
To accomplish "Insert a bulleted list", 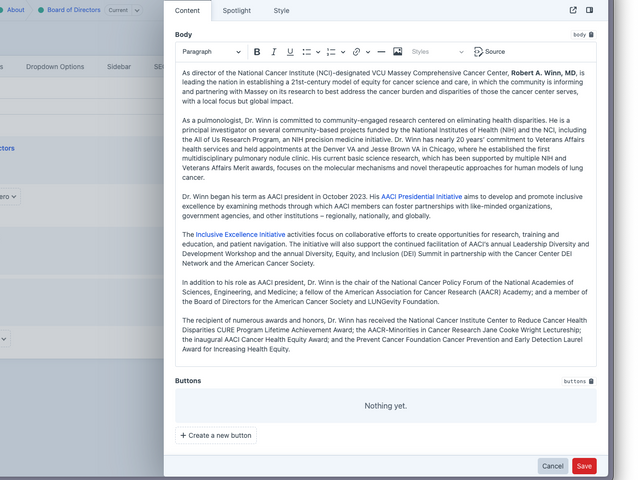I will click(307, 52).
